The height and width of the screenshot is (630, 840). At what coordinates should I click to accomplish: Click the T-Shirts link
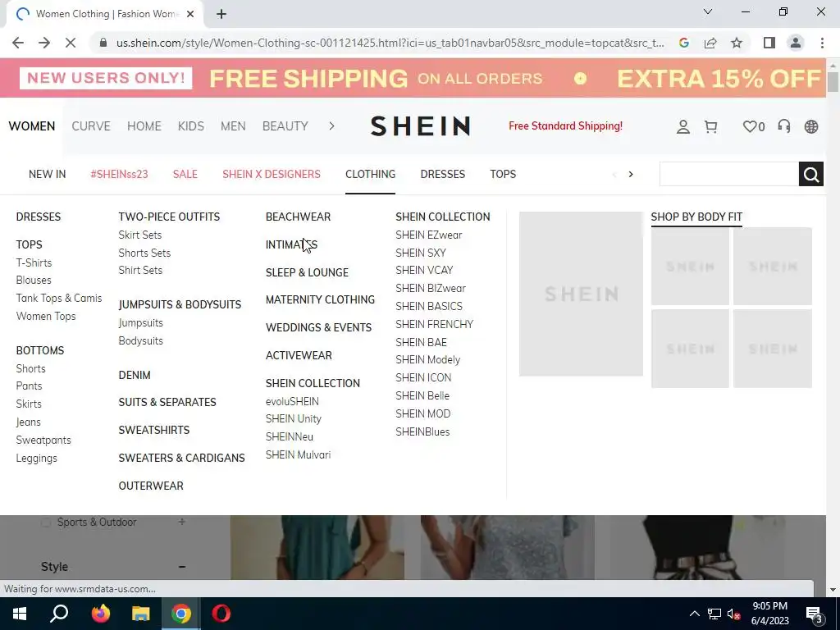[x=34, y=262]
